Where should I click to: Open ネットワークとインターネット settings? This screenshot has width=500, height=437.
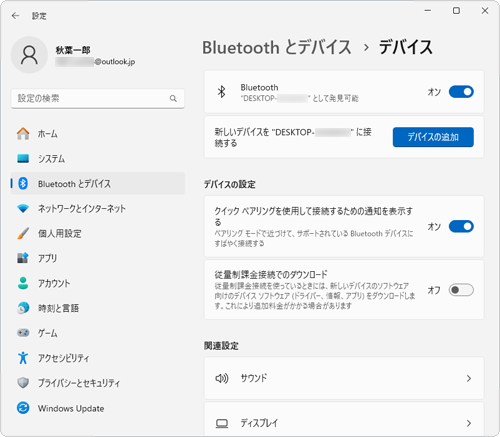[x=98, y=208]
